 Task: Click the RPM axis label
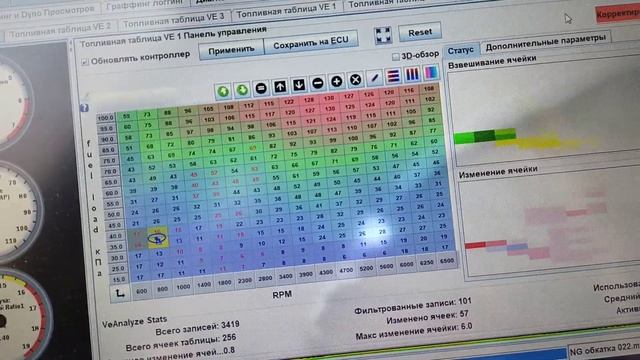point(282,294)
